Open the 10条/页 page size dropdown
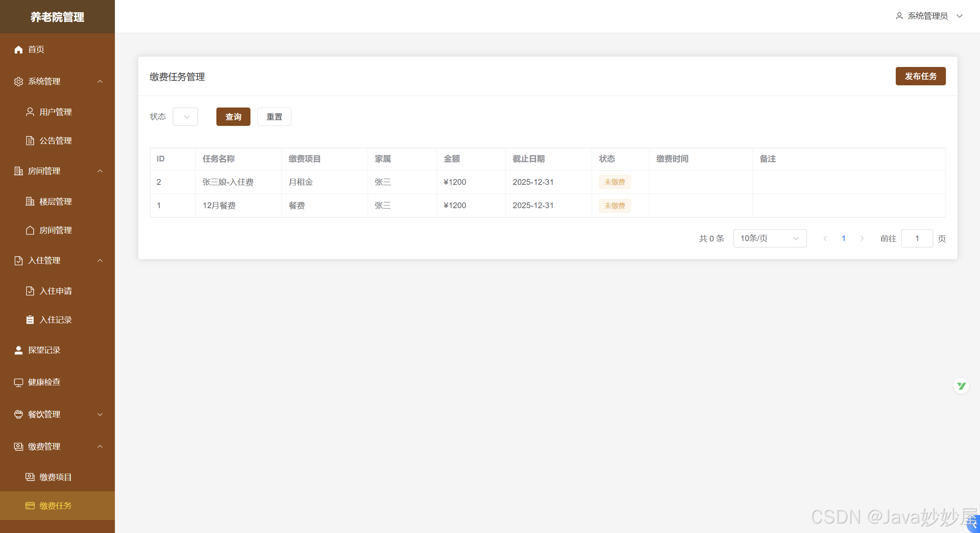Screen dimensions: 980x533 click(769, 238)
